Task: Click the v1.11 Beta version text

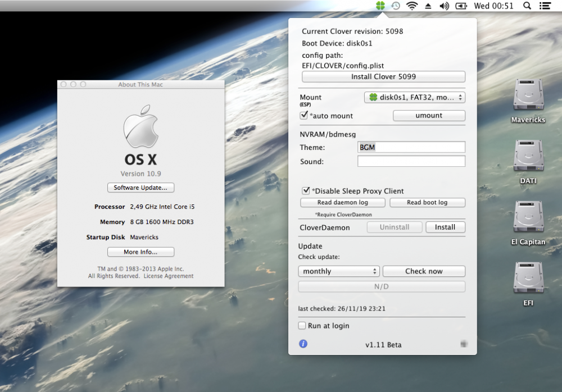Action: pos(383,345)
